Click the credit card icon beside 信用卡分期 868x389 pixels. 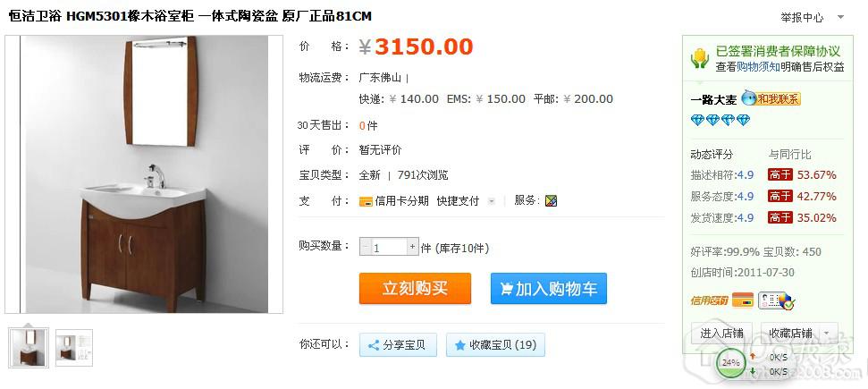[366, 201]
